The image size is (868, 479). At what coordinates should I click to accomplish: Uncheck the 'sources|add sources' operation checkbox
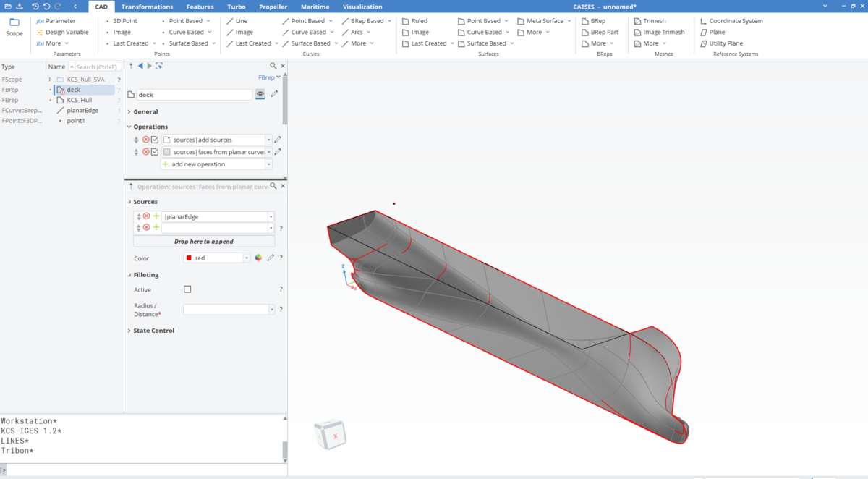click(155, 140)
